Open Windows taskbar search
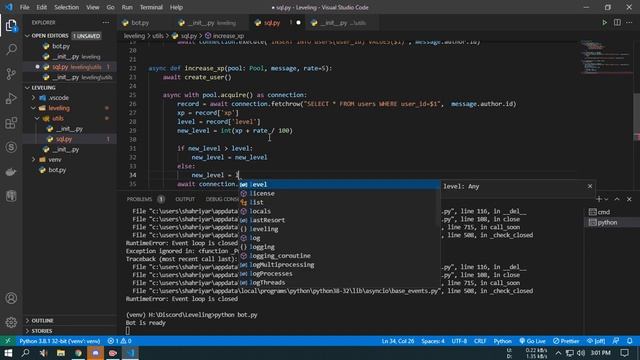The image size is (640, 360). point(25,353)
